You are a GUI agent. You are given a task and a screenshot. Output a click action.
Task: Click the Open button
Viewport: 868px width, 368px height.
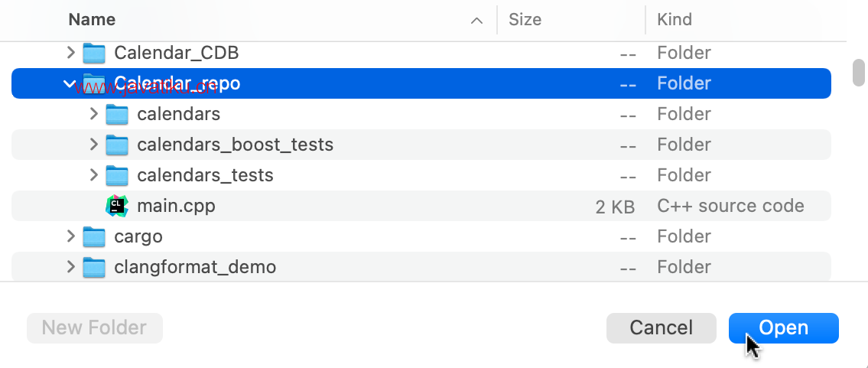(783, 327)
